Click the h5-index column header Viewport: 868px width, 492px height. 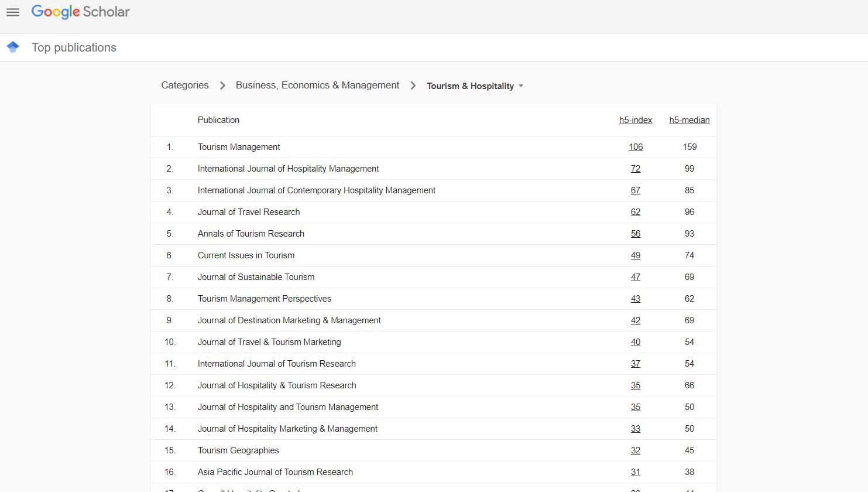coord(636,120)
